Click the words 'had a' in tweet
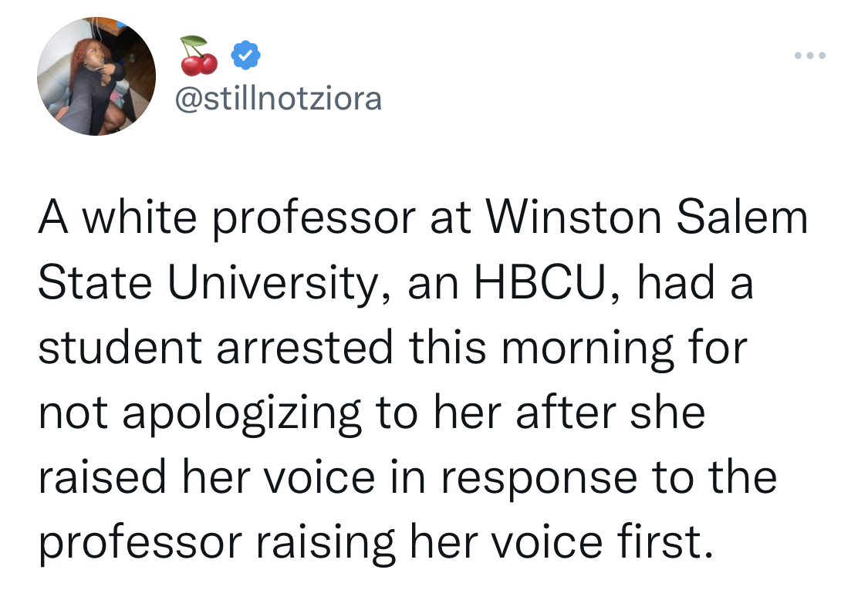This screenshot has height=590, width=868. tap(695, 282)
